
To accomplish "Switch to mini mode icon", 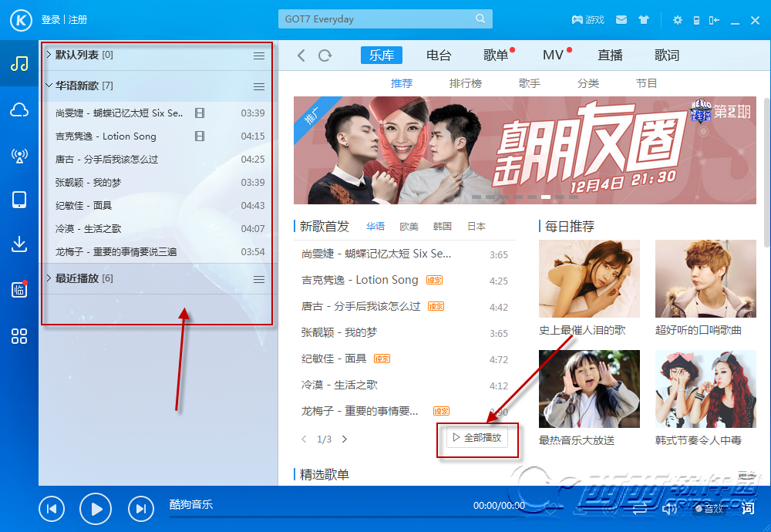I will click(714, 20).
